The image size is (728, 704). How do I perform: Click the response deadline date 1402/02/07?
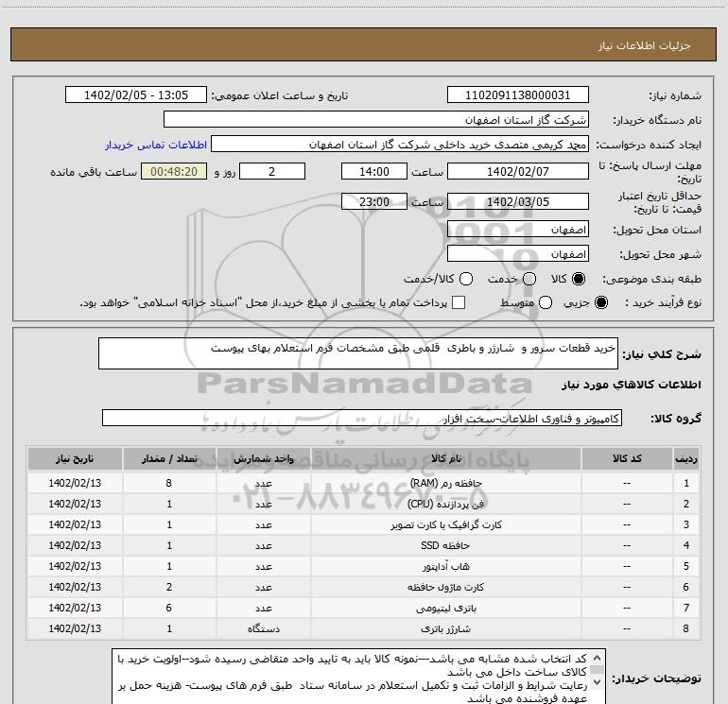pyautogui.click(x=518, y=171)
